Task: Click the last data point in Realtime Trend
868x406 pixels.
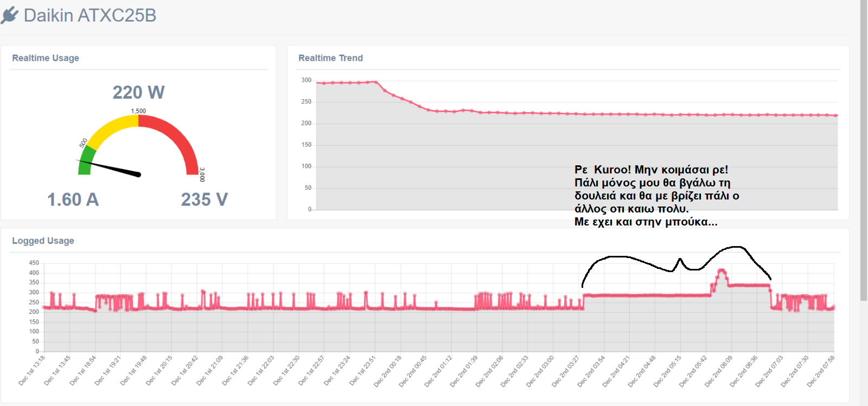Action: point(836,115)
